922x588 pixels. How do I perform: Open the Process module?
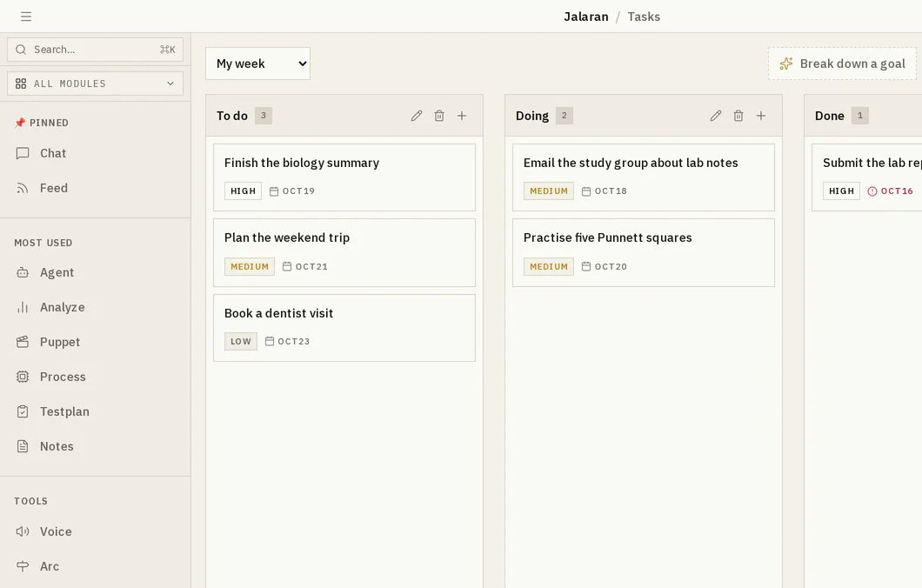tap(96, 377)
